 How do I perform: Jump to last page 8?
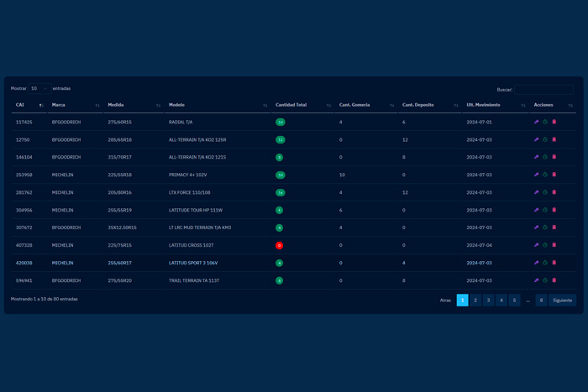point(541,301)
